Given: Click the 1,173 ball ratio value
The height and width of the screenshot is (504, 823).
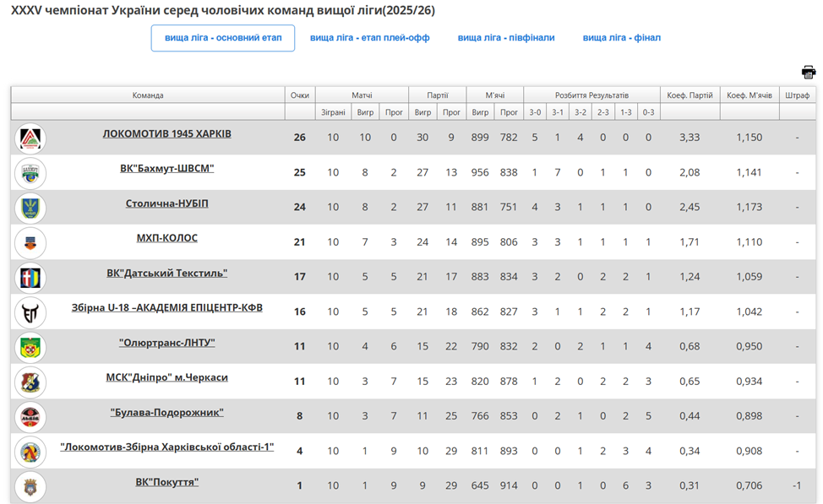Looking at the screenshot, I should coord(749,207).
